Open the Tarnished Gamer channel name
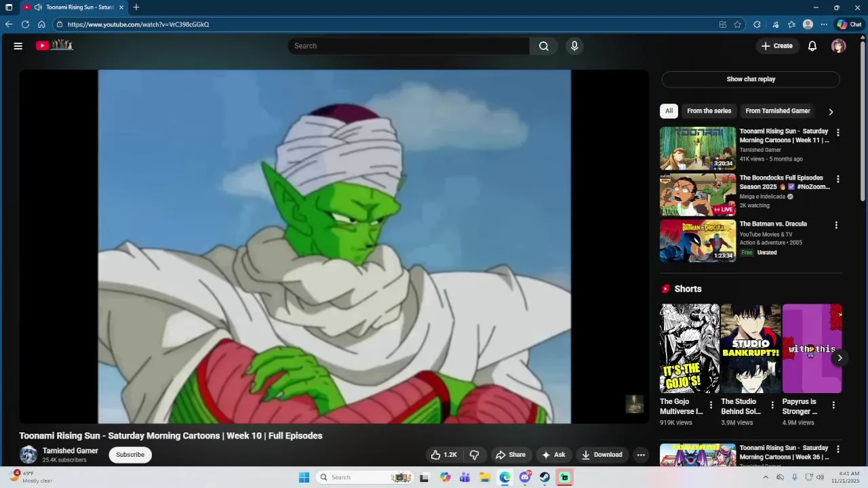Screen dimensions: 868x488 point(71,451)
